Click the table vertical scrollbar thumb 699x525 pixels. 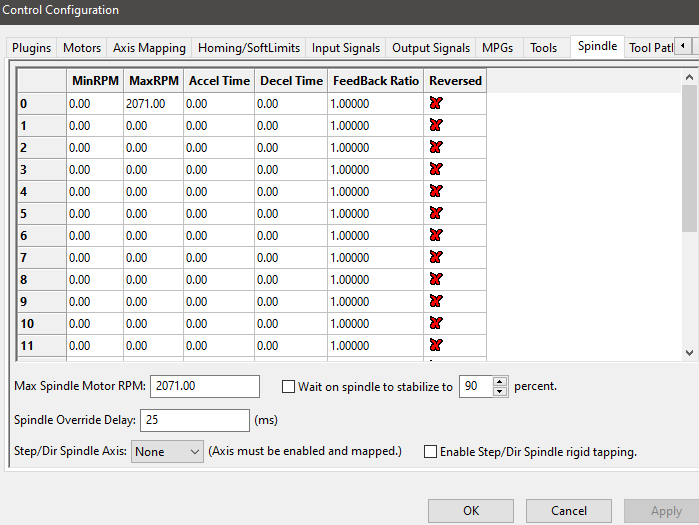coord(689,159)
